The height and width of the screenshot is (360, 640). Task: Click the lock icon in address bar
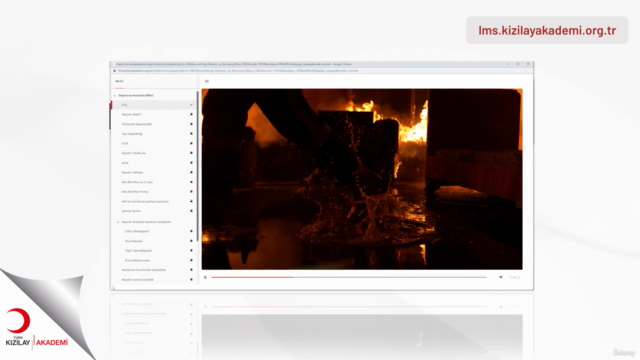[x=115, y=71]
